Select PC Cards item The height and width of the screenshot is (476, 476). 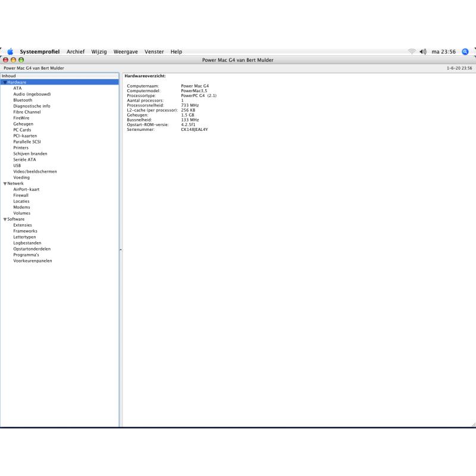[22, 130]
